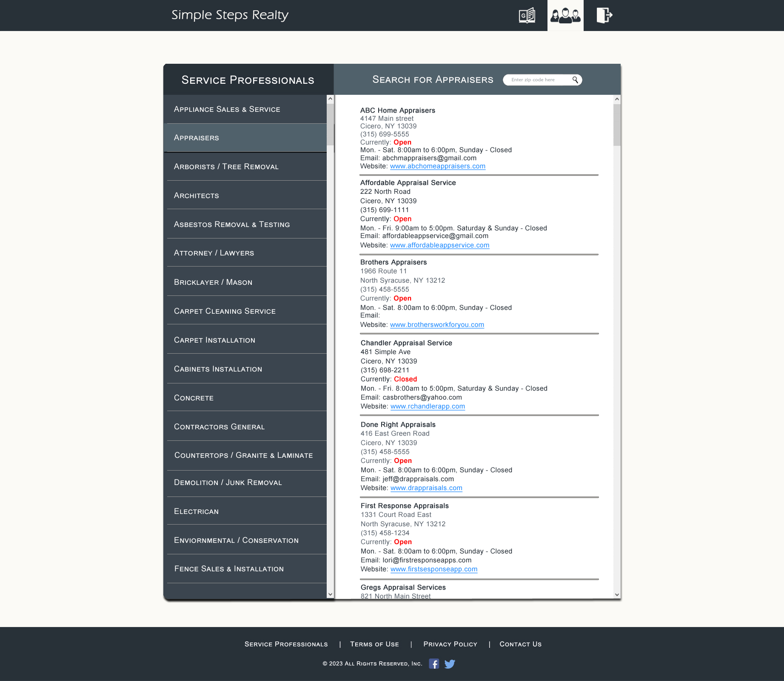
Task: Open the Facebook icon in footer
Action: click(x=433, y=664)
